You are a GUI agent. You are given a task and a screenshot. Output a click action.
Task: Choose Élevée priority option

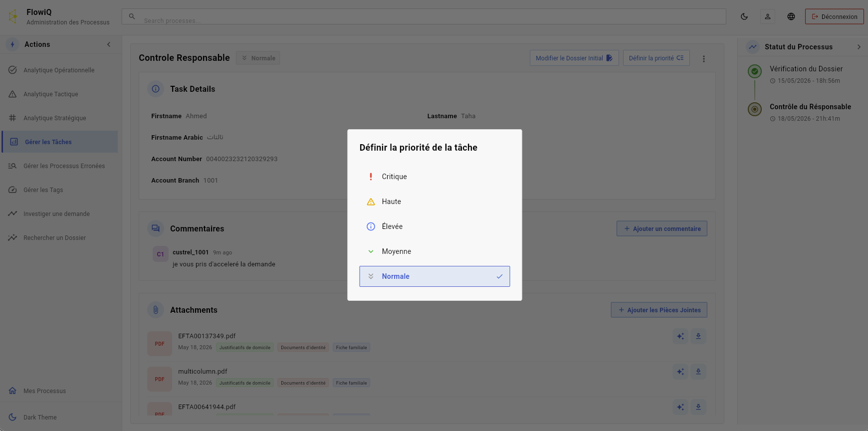[x=434, y=226]
